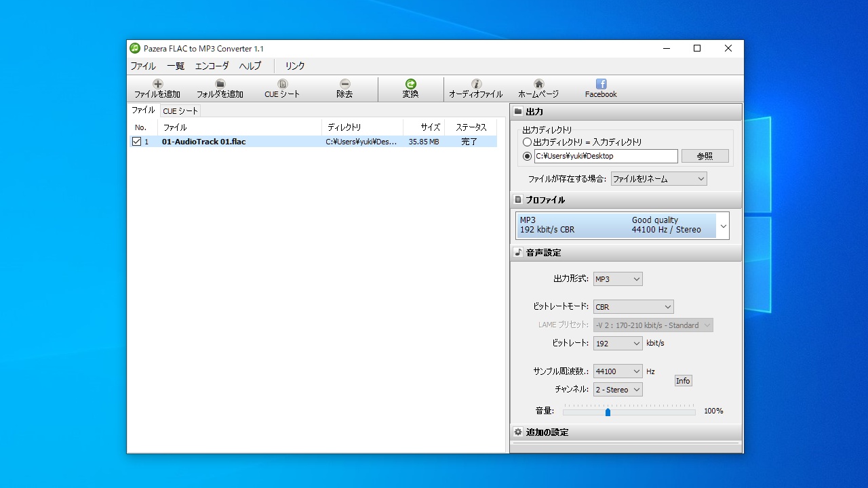Click the Info button
Viewport: 868px width, 488px height.
(x=683, y=381)
